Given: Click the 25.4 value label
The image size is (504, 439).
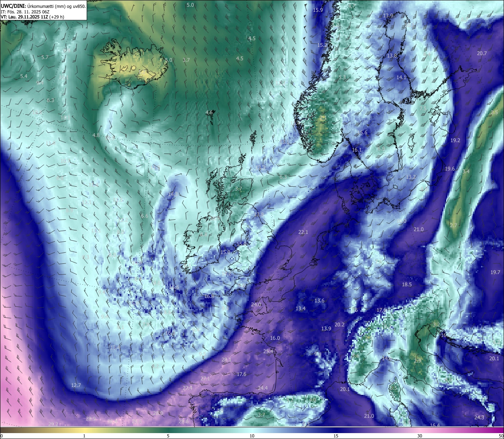Looking at the screenshot, I should (268, 351).
